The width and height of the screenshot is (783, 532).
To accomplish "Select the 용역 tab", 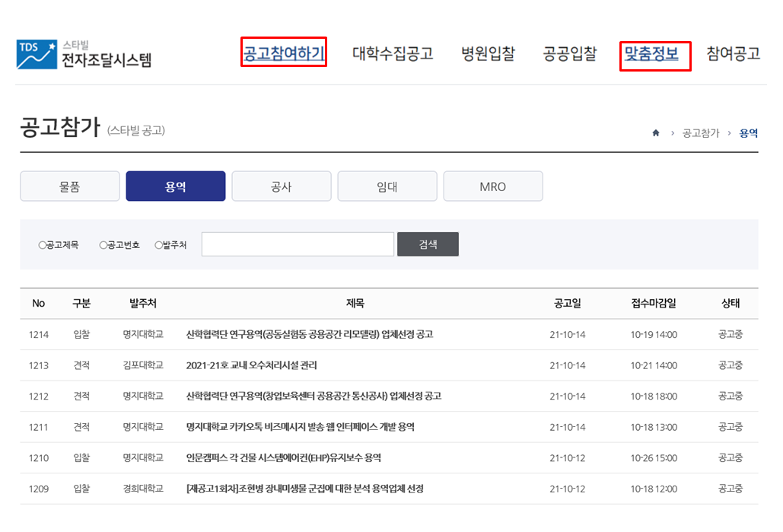I will 176,186.
